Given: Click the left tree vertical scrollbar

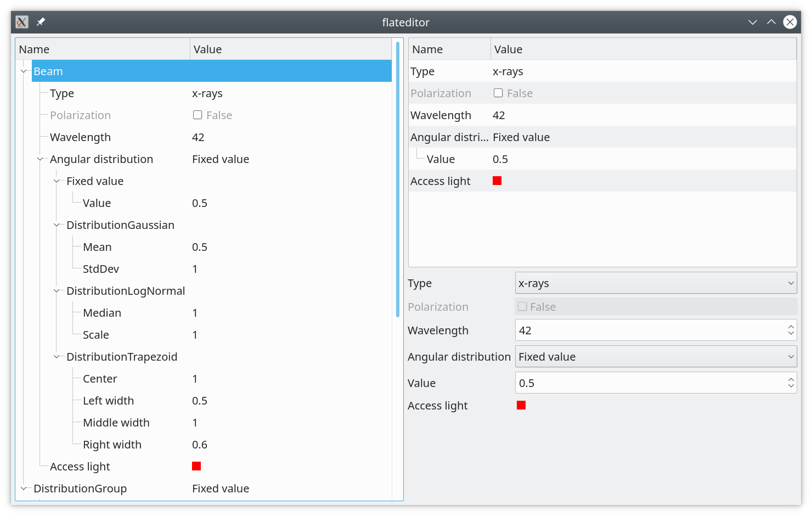Looking at the screenshot, I should click(398, 180).
